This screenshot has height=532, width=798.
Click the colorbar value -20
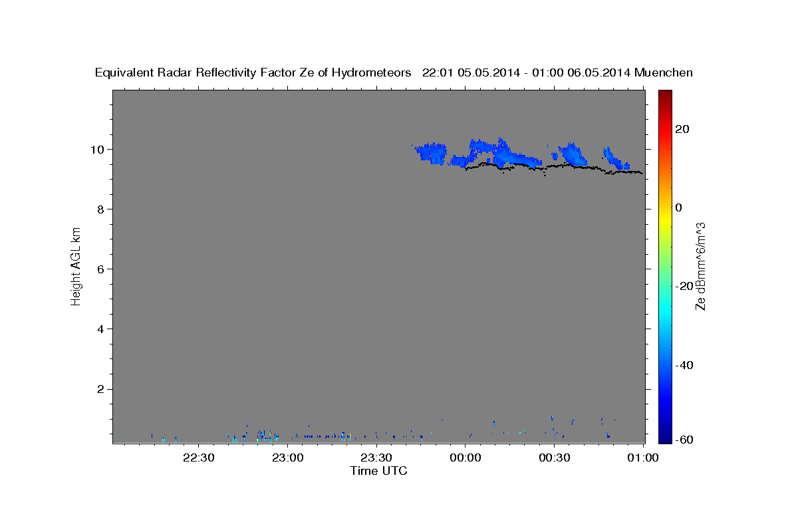684,286
